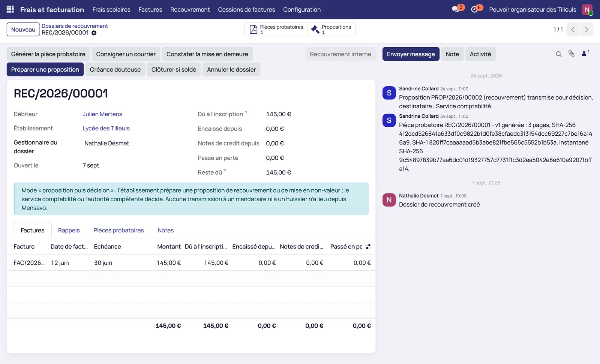Open the Configuration menu
Image resolution: width=600 pixels, height=364 pixels.
tap(302, 9)
